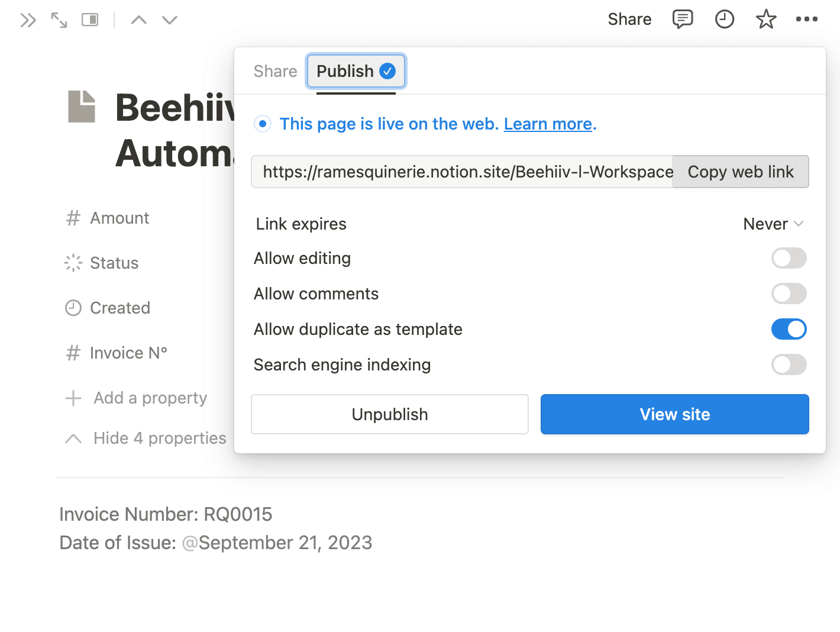840x632 pixels.
Task: Click the @September 21, 2023 date mention
Action: coord(277,543)
